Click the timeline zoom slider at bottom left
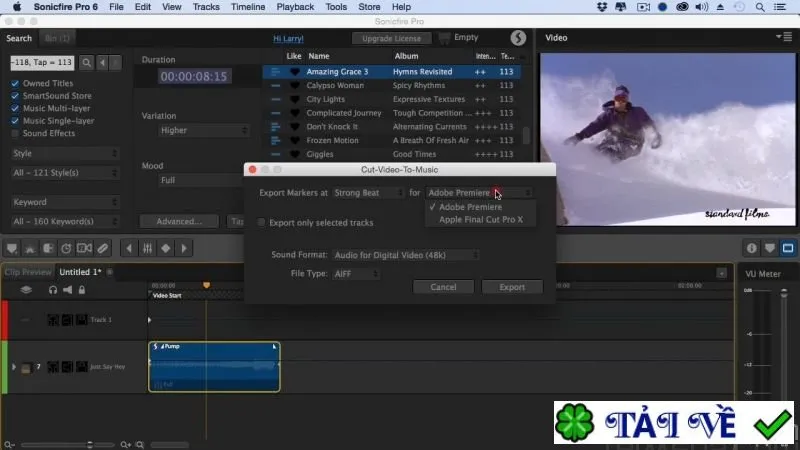Viewport: 800px width, 450px height. 66,444
